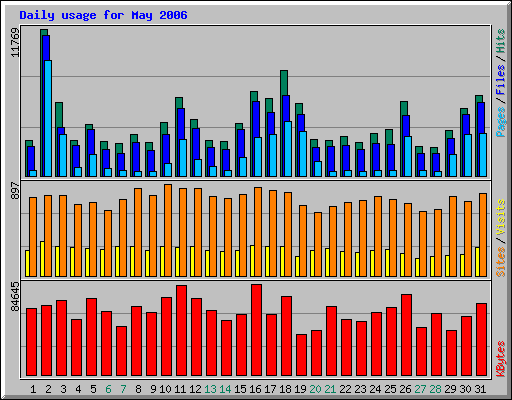Click the Visits legend label
The width and height of the screenshot is (512, 400).
coord(501,217)
